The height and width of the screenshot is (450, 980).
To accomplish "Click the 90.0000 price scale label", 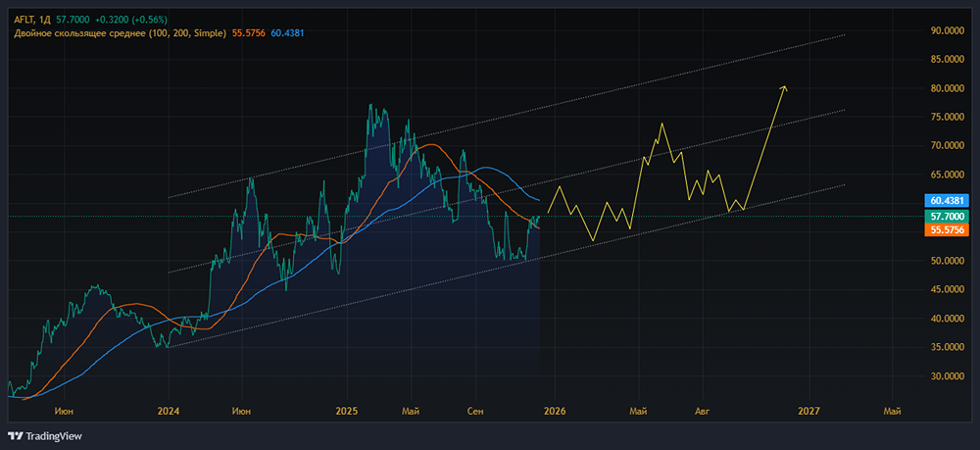I will click(x=947, y=30).
